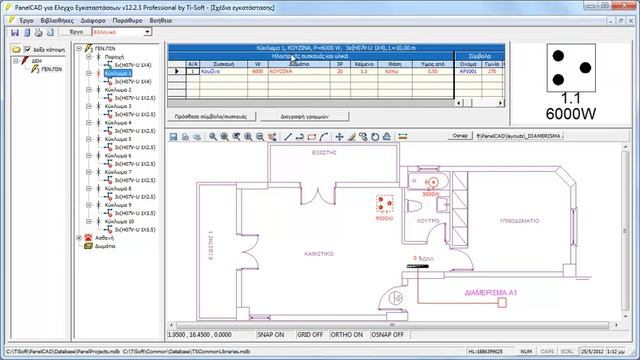Select Κύκλωμα 6 in the tree
Screen dimensions: 640x360
coord(118,156)
